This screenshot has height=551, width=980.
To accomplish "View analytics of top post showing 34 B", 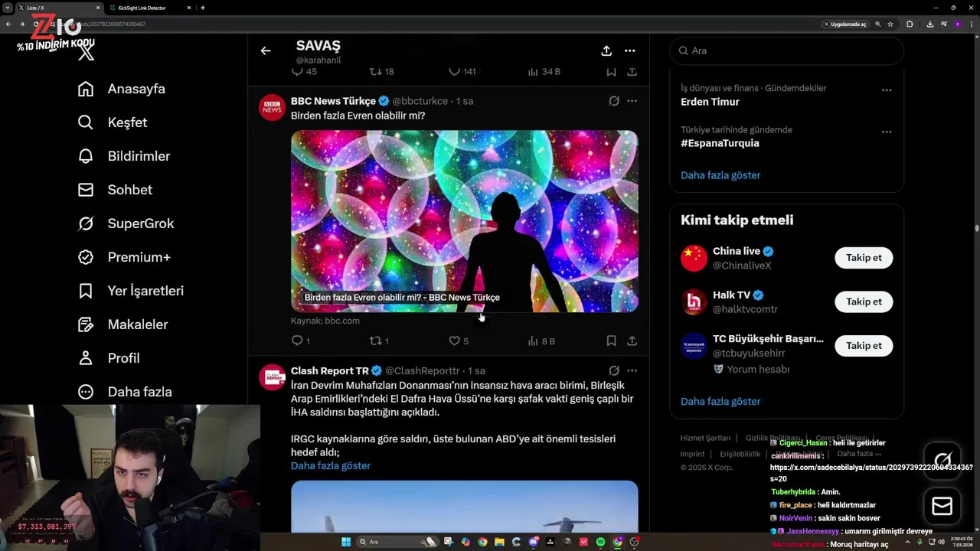I will point(544,71).
